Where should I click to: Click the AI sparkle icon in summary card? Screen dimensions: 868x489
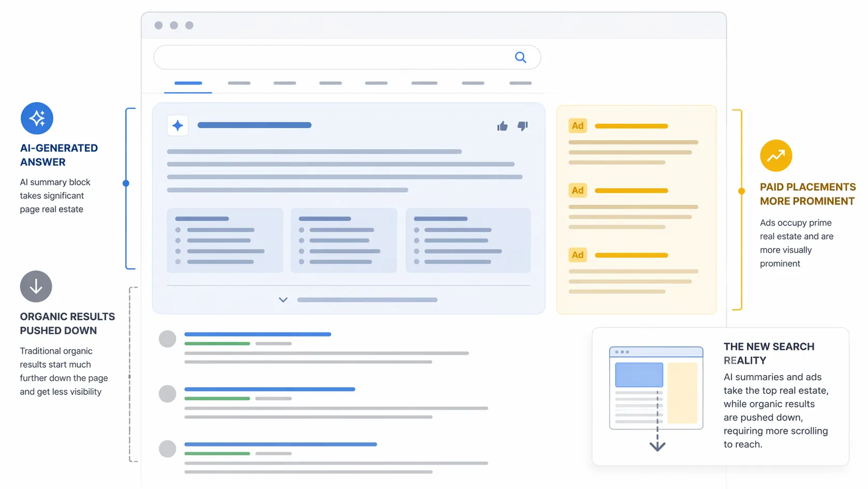click(x=178, y=125)
